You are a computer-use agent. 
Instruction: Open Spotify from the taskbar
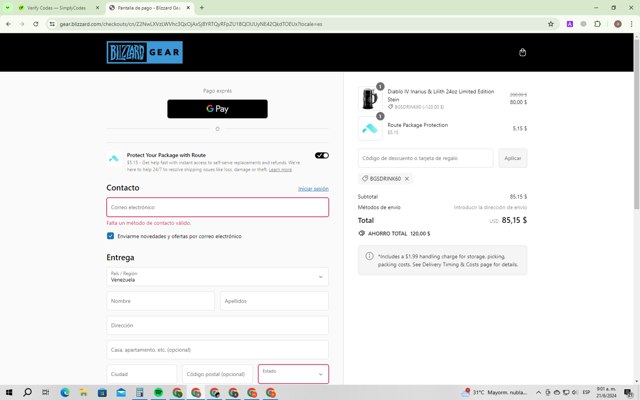[158, 393]
